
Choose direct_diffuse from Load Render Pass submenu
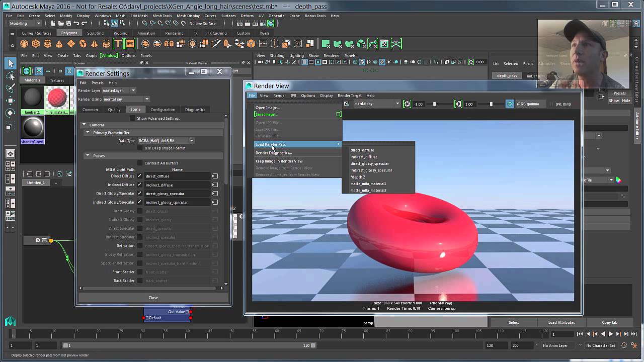click(362, 150)
